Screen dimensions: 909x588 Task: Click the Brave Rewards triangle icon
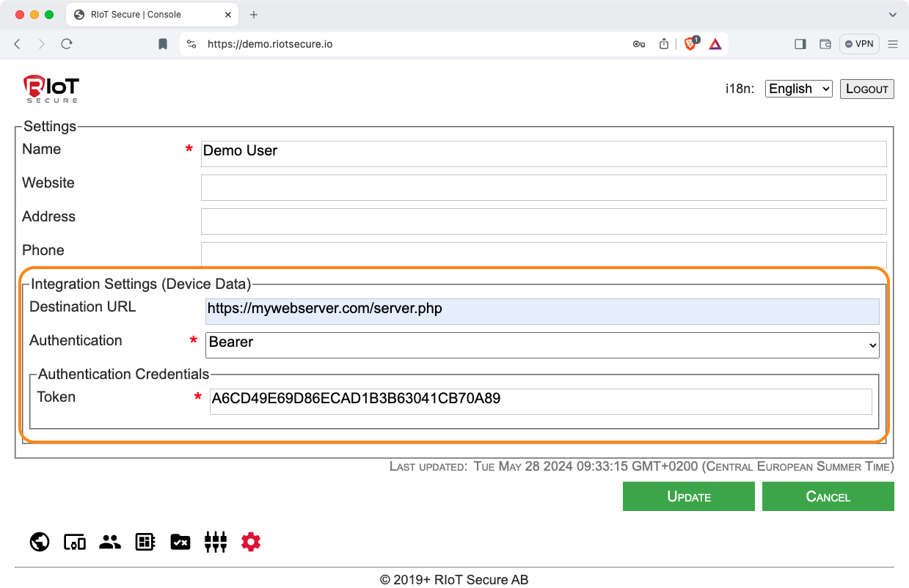coord(715,44)
